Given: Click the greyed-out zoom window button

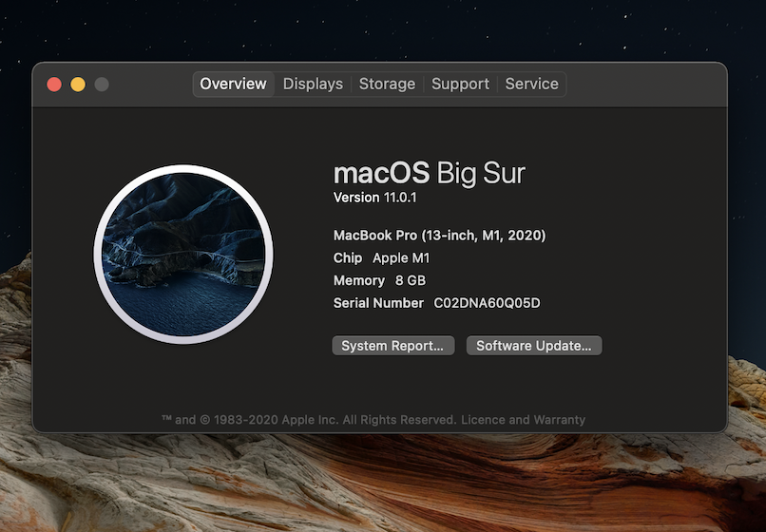Looking at the screenshot, I should [102, 85].
